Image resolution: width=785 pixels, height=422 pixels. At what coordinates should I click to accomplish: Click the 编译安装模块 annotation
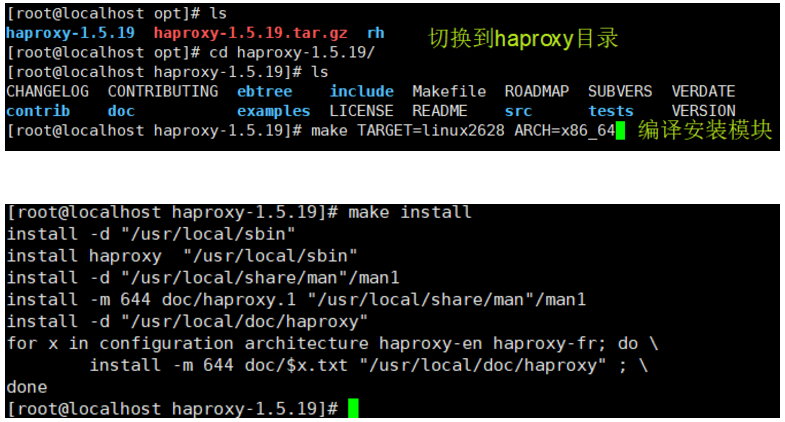coord(704,131)
